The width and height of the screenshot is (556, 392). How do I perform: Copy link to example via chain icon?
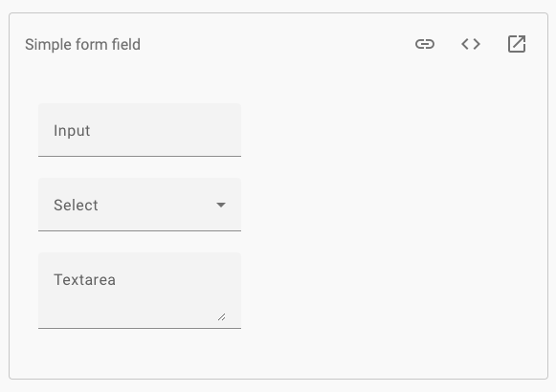pos(425,44)
